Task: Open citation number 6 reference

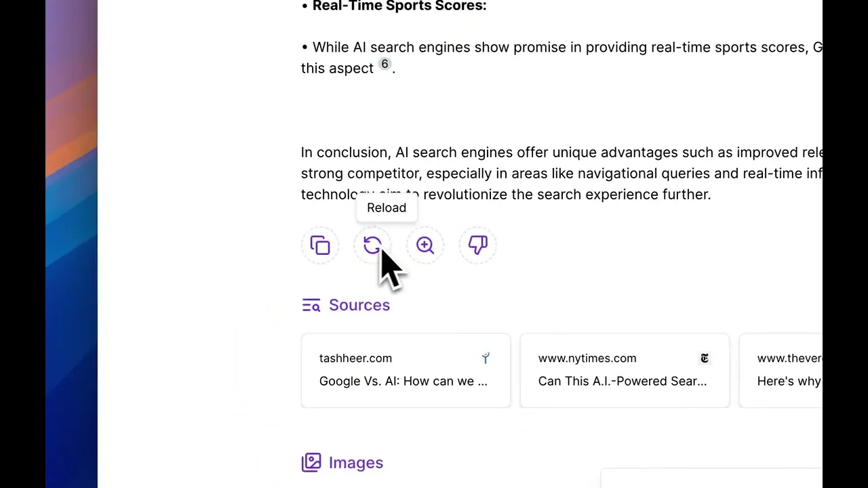Action: point(384,64)
